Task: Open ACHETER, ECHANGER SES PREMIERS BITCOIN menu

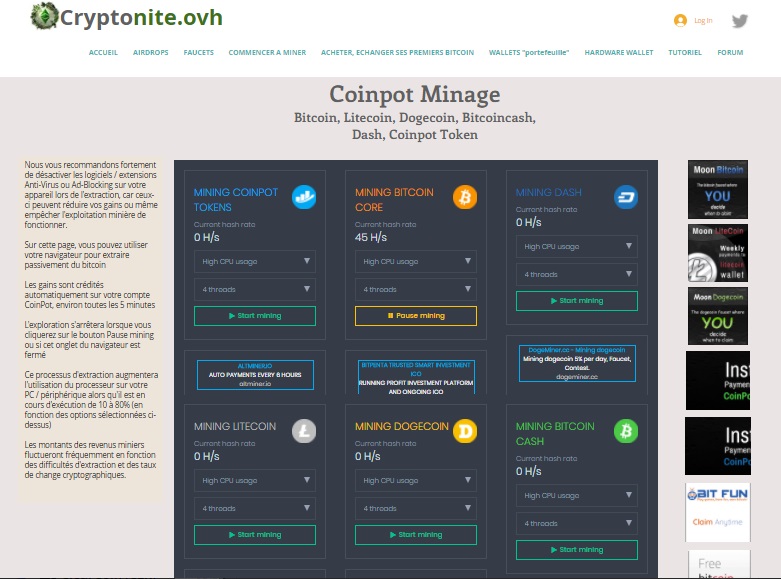Action: pyautogui.click(x=397, y=52)
